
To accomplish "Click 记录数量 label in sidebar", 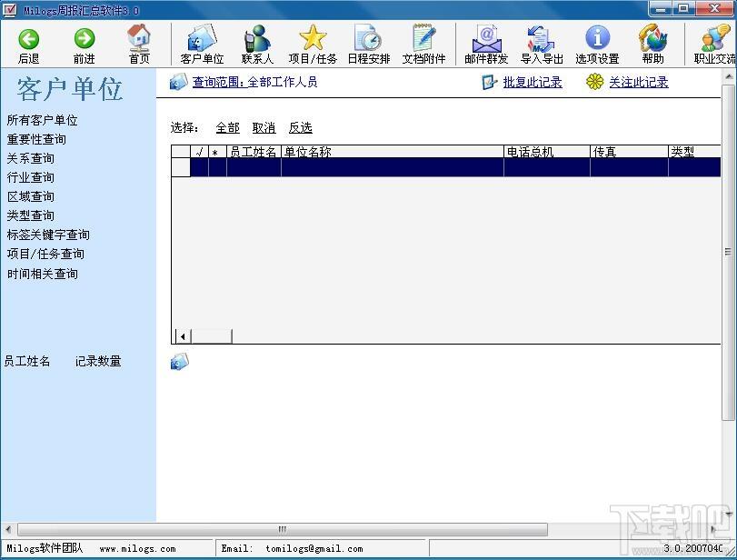I will click(98, 361).
